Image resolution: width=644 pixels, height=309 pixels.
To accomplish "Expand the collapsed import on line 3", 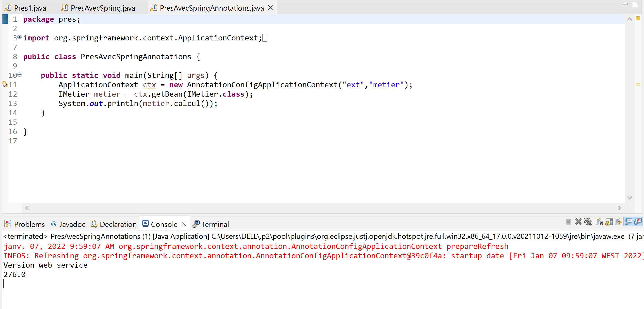I will point(19,37).
